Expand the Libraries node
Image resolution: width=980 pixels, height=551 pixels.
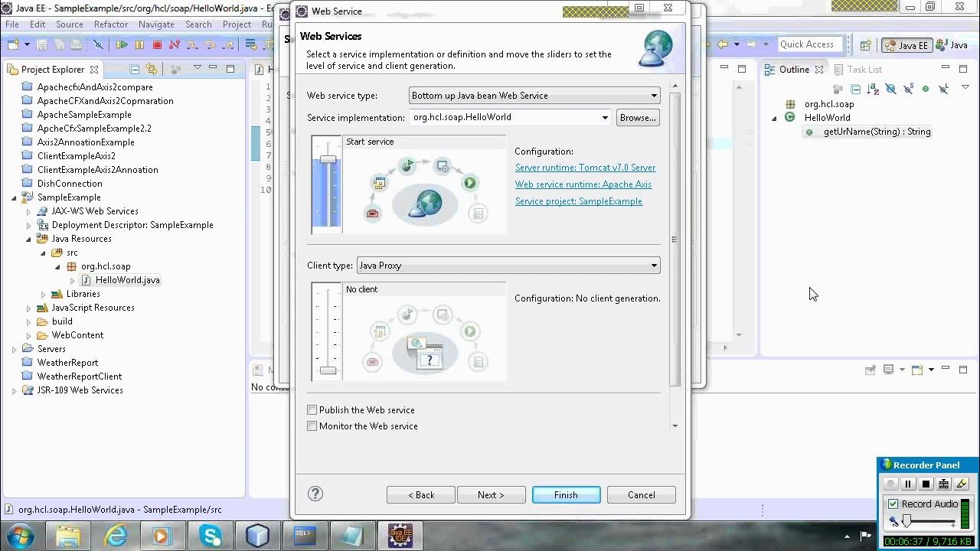point(43,294)
